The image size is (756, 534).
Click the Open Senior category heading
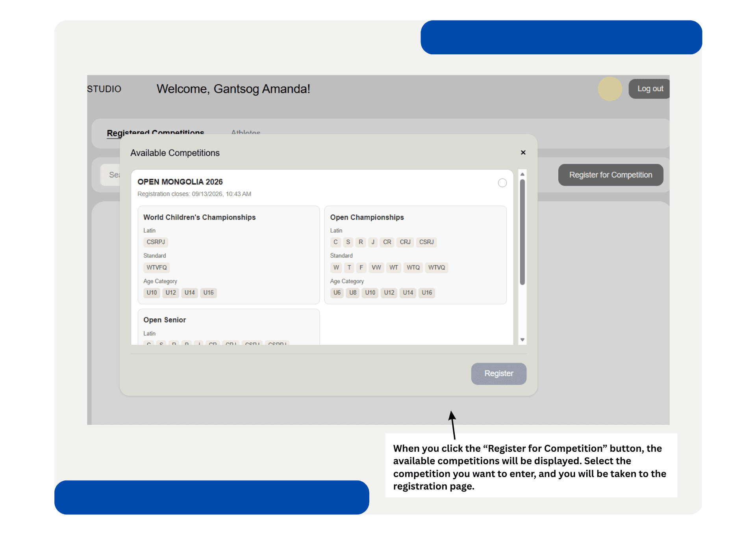tap(165, 320)
